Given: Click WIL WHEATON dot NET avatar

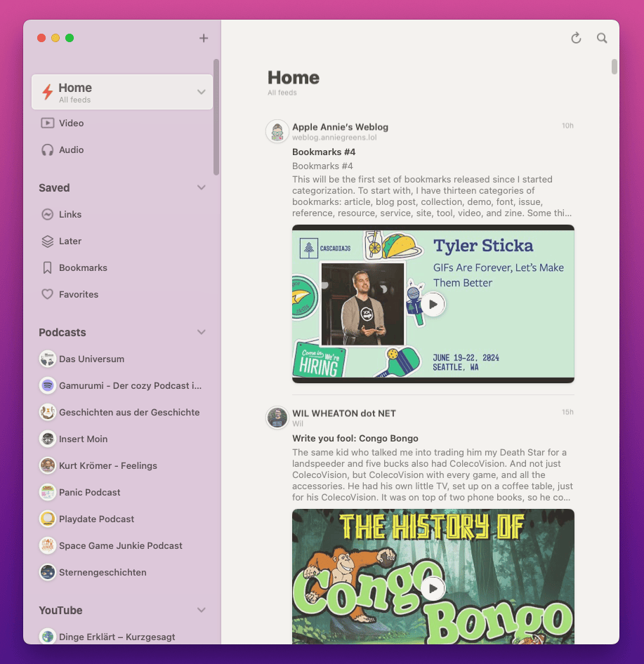Looking at the screenshot, I should coord(277,418).
